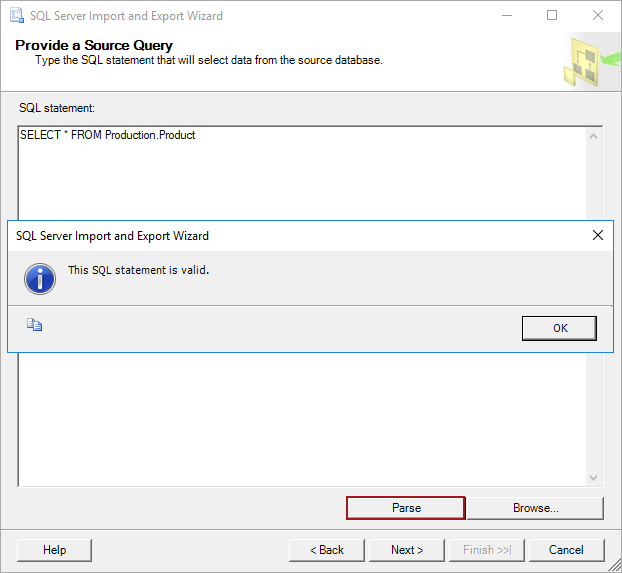Open the Browse... file picker
Viewport: 622px width, 573px height.
pos(535,508)
